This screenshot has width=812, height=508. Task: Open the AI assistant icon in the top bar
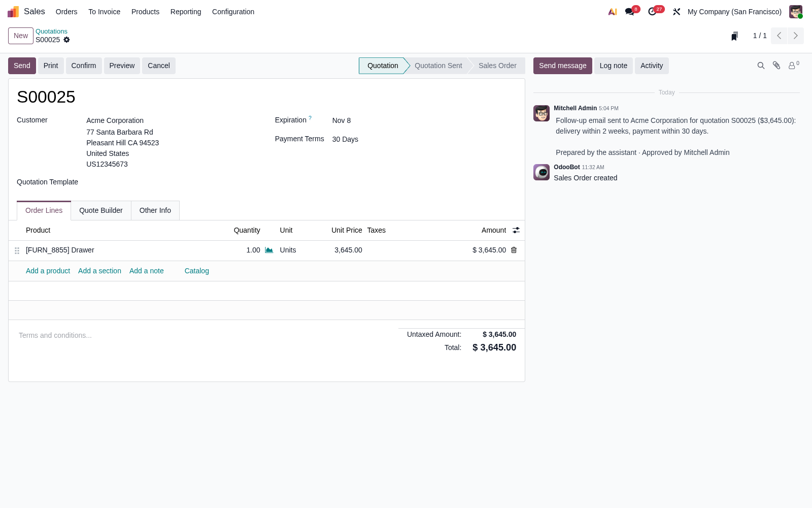tap(613, 12)
